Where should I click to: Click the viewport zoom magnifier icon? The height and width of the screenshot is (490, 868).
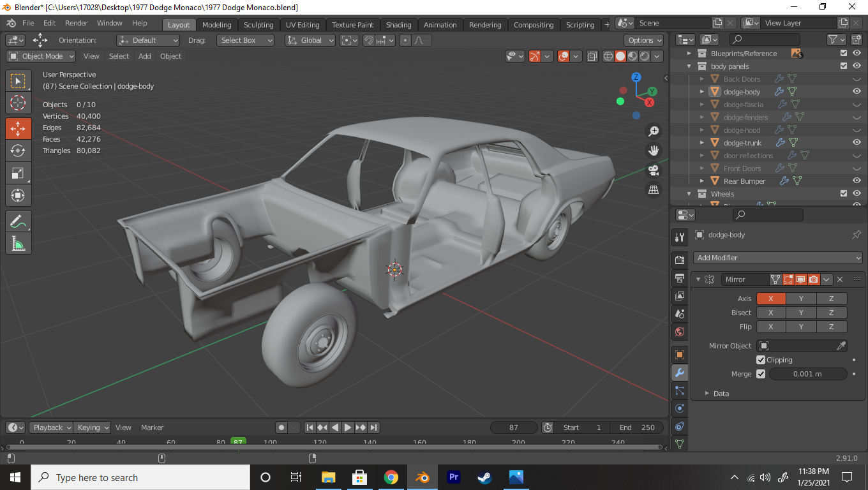654,131
